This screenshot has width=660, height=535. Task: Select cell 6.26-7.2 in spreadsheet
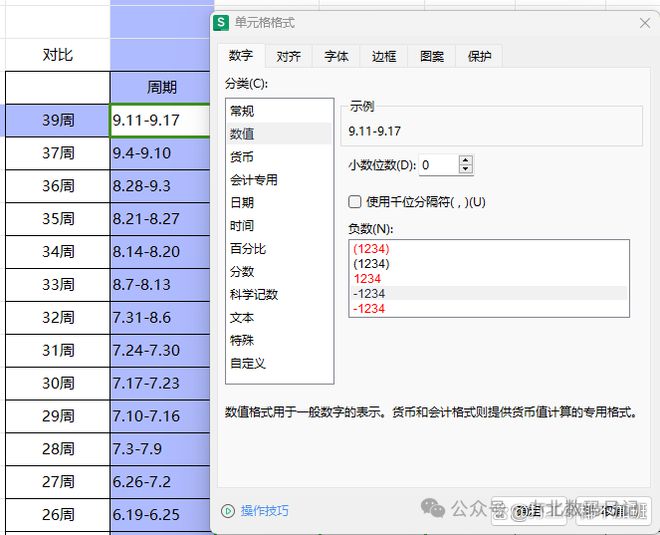[x=160, y=482]
